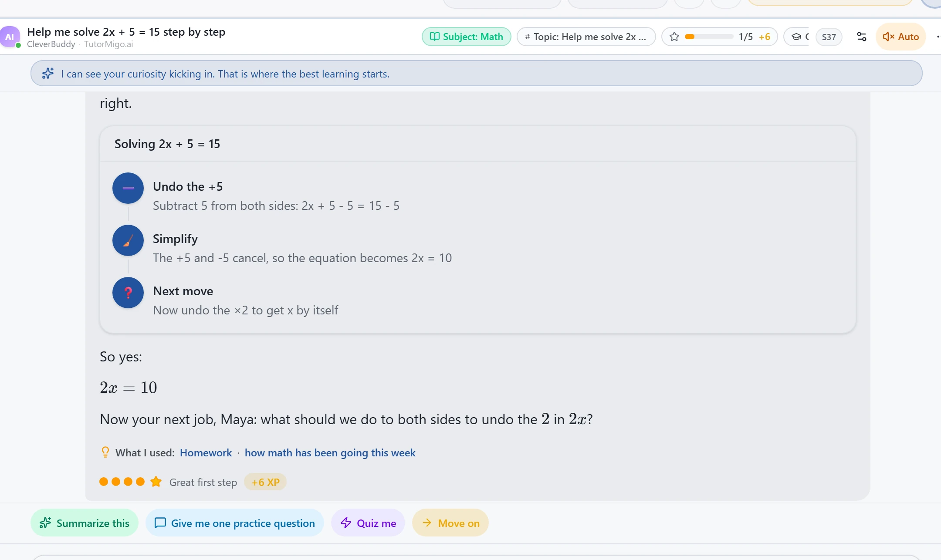Click the 'CleverBuddy' name under the title
Viewport: 941px width, 560px height.
click(51, 44)
